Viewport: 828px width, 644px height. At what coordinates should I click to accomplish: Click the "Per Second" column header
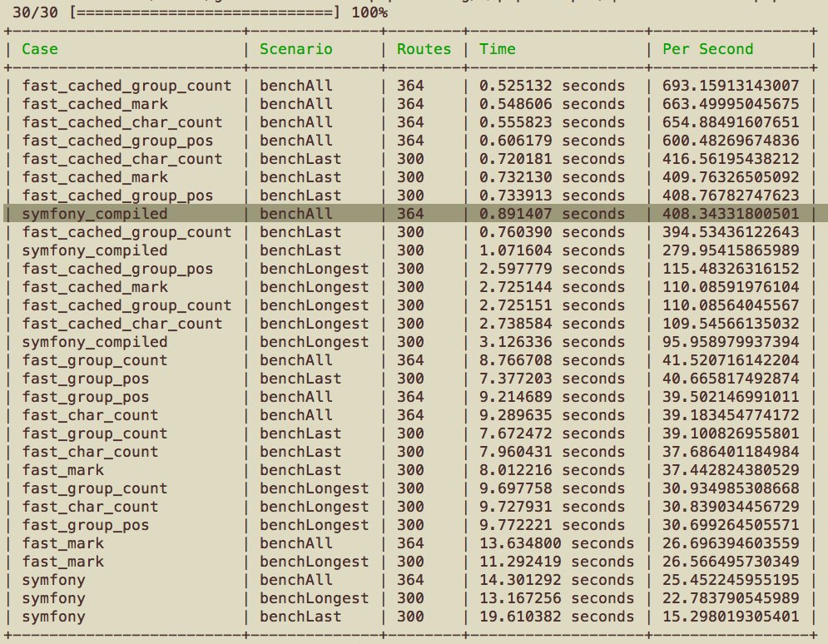[707, 49]
